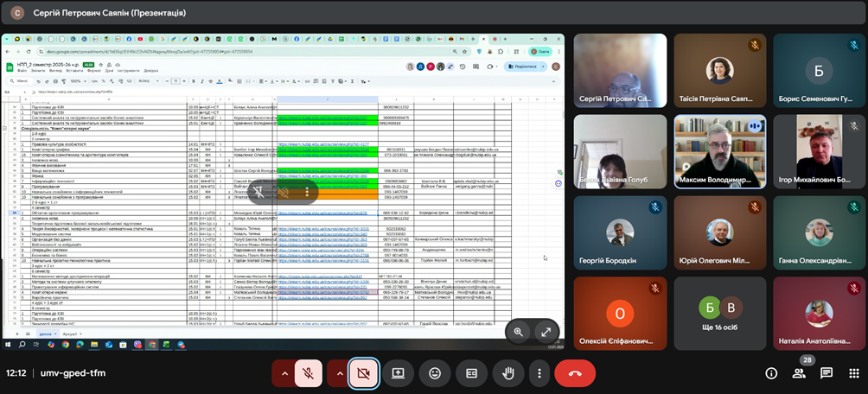Show the people list with 28 participants

[799, 373]
